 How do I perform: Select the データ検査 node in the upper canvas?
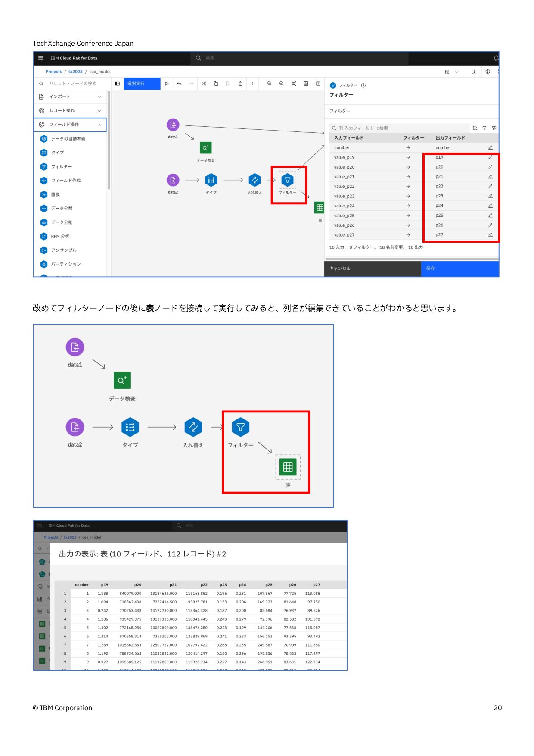(206, 148)
